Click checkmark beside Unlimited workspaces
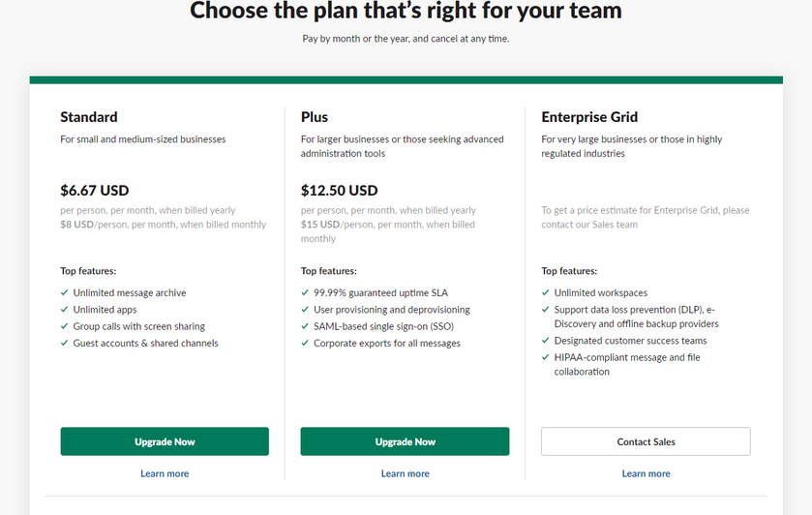The width and height of the screenshot is (812, 515). click(546, 293)
